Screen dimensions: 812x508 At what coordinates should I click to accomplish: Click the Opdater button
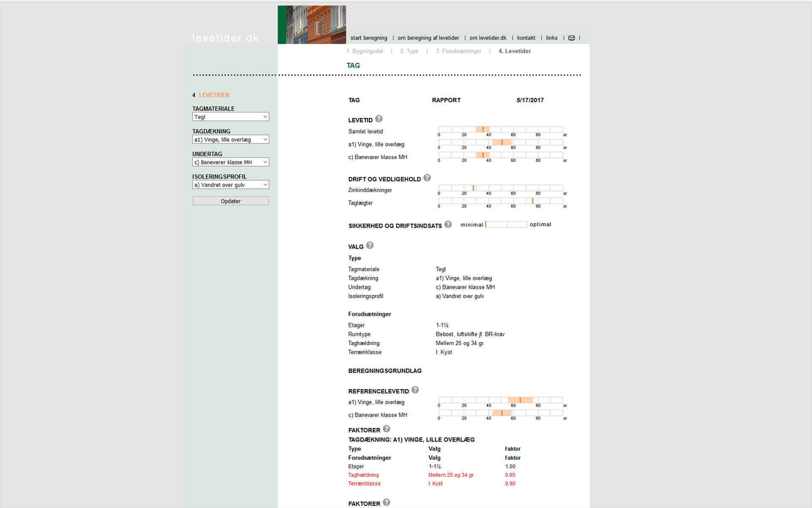pyautogui.click(x=230, y=201)
